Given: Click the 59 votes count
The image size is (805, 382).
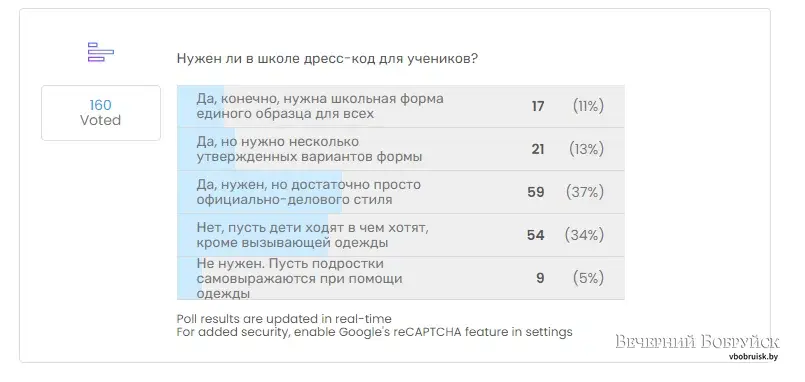Looking at the screenshot, I should (x=535, y=192).
